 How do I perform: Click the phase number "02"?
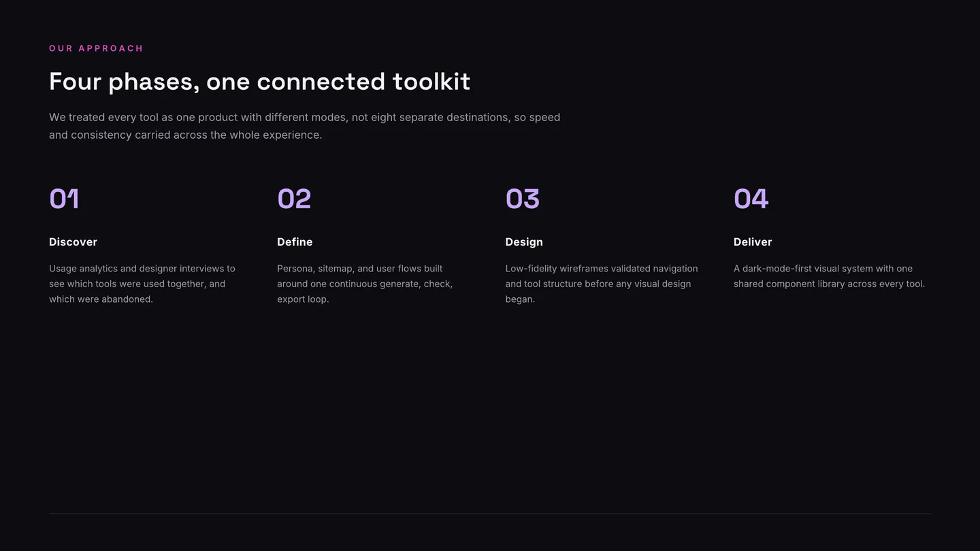point(294,199)
